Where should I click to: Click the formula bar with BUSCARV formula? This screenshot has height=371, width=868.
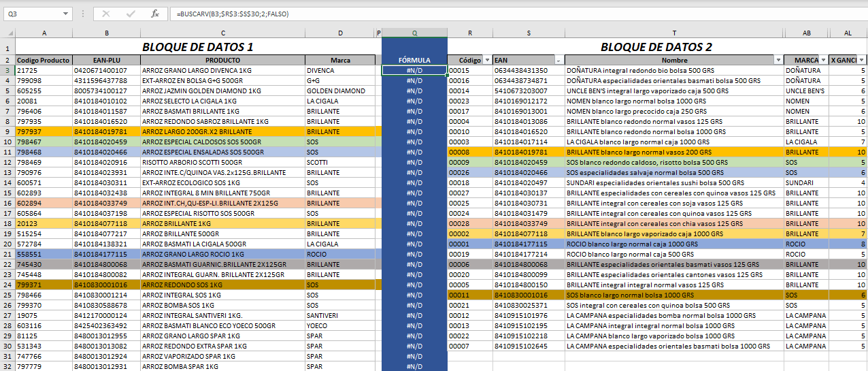(520, 14)
